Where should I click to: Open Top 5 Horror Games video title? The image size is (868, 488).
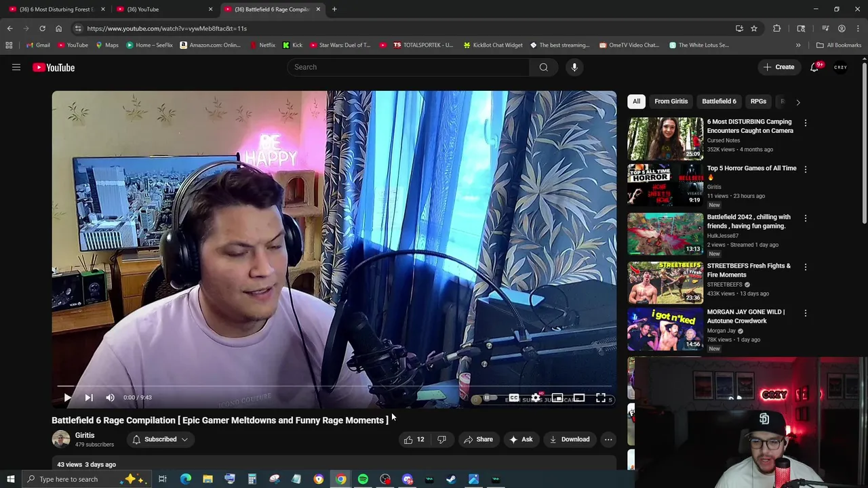(751, 172)
